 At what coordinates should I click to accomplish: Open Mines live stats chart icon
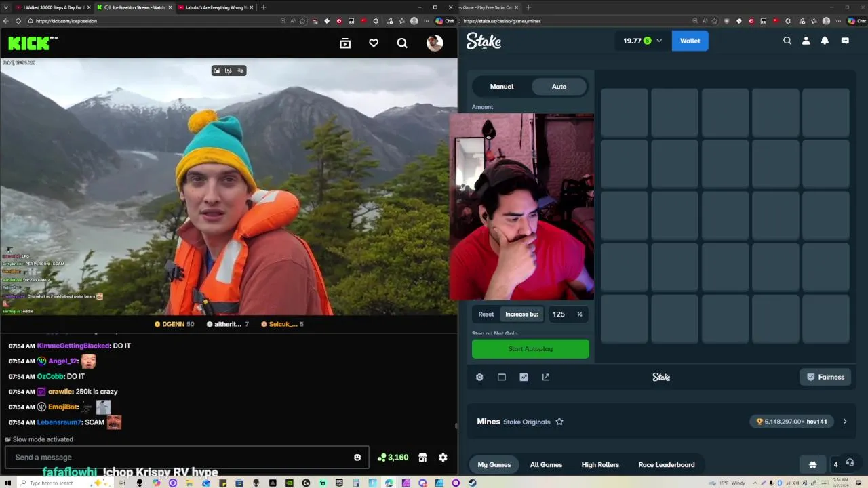click(x=524, y=377)
